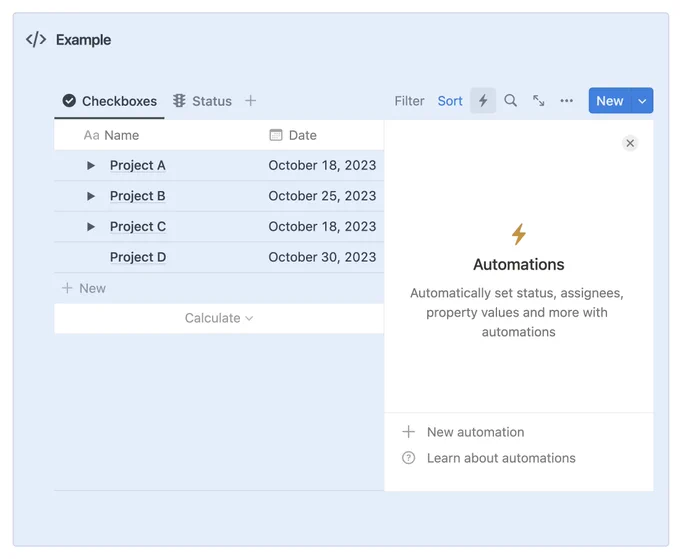Open the Calculate dropdown
Screen dimensions: 680x559
coord(219,318)
